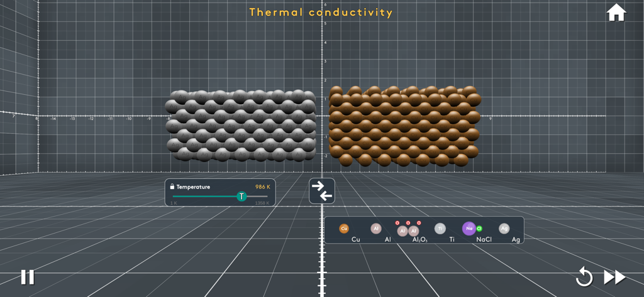Screen dimensions: 644x297
Task: Pick the NaCl sodium chloride icon
Action: coord(472,229)
